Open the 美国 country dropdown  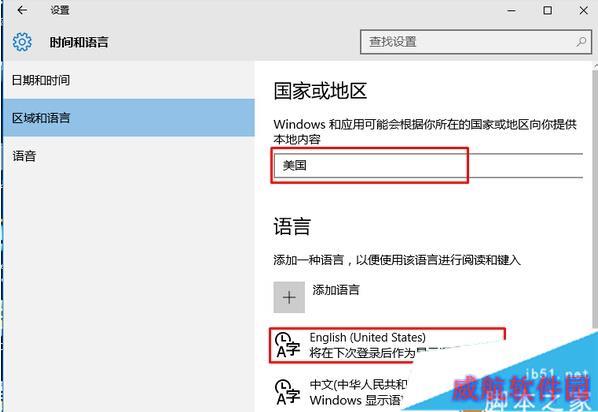coord(428,165)
